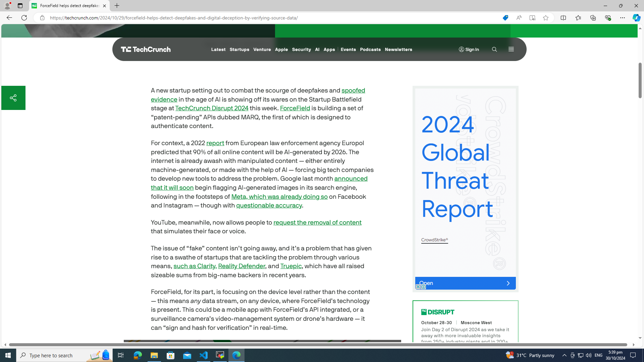The width and height of the screenshot is (644, 362).
Task: Open Windows Start menu
Action: coord(8,355)
